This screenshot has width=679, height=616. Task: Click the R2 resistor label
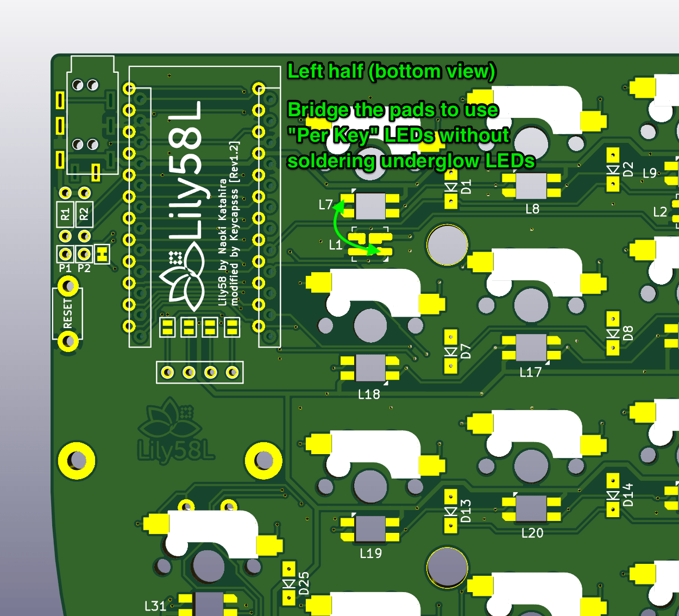coord(84,215)
